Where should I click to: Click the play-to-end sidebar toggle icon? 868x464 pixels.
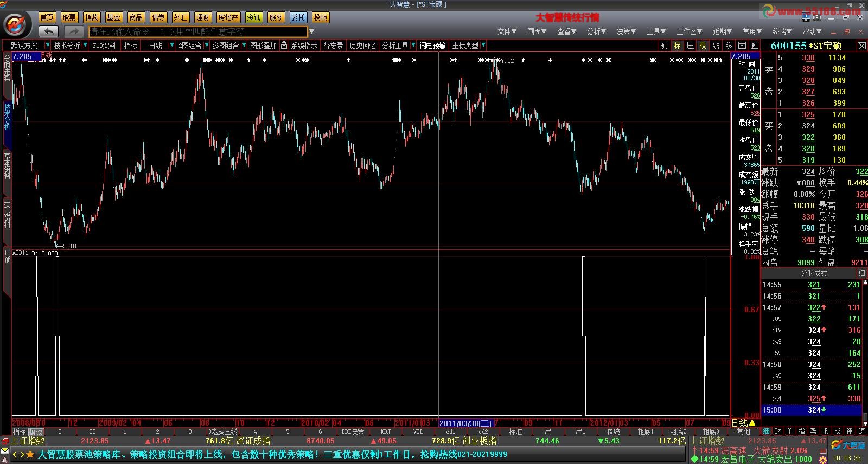tap(754, 46)
